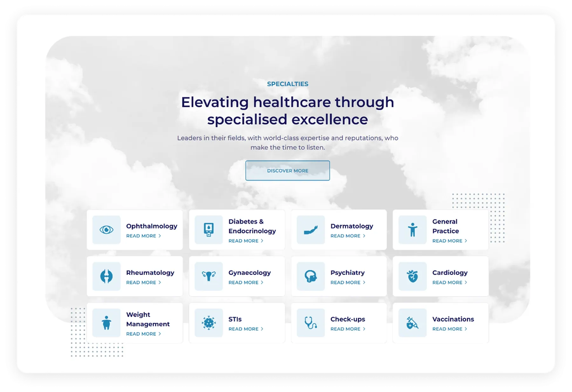
Task: Open Read More under STIs
Action: 246,329
